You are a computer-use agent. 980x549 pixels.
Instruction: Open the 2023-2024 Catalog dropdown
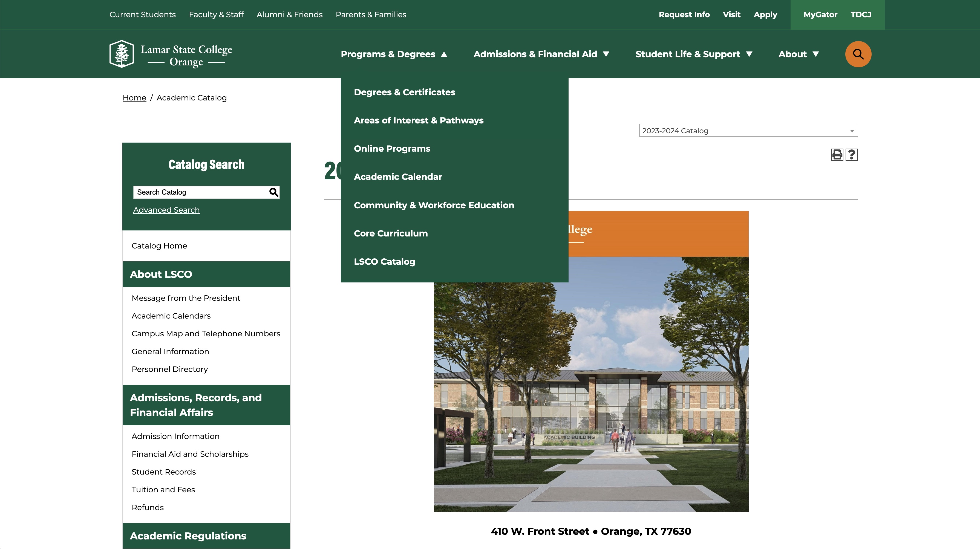point(748,130)
